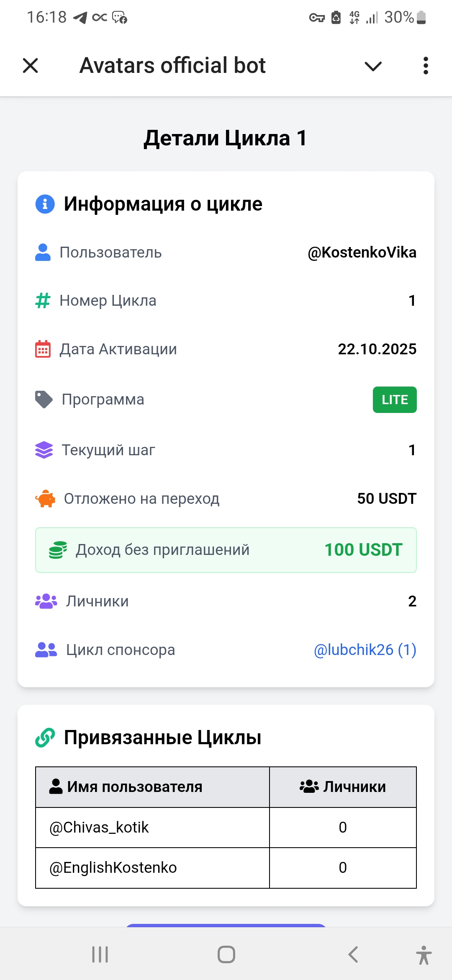Click the blue info icon beside cycle information
The width and height of the screenshot is (452, 980).
point(45,204)
